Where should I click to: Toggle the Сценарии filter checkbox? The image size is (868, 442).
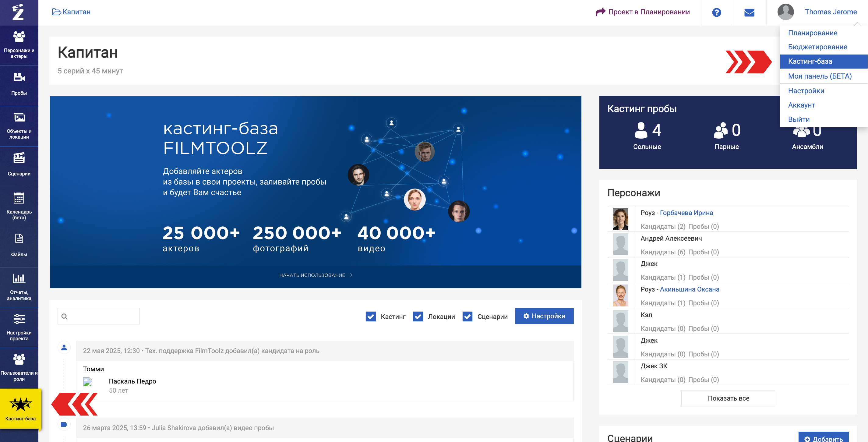tap(468, 316)
